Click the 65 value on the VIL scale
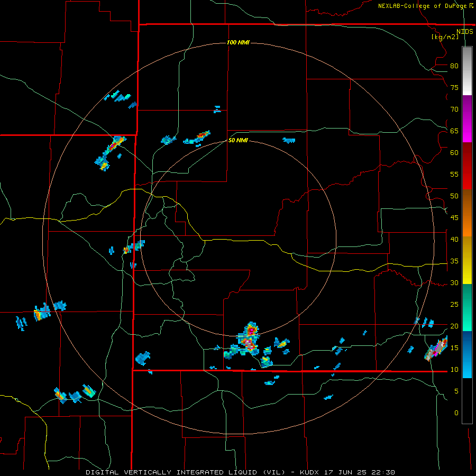Image resolution: width=476 pixels, height=476 pixels. (x=454, y=131)
